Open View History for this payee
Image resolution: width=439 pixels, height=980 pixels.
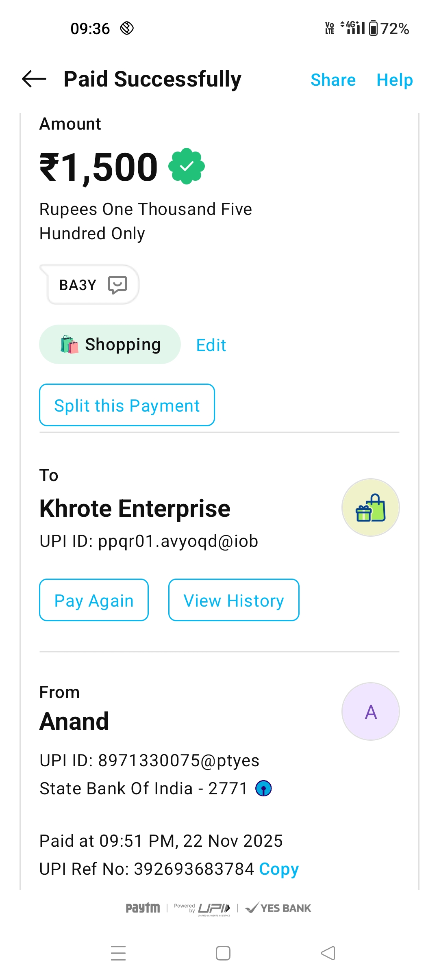pos(234,600)
